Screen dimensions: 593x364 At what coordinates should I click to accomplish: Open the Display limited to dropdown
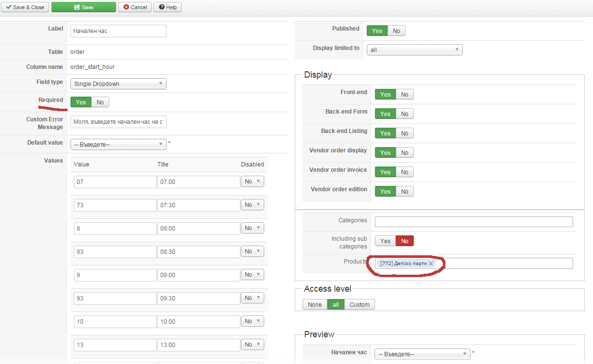tap(415, 50)
